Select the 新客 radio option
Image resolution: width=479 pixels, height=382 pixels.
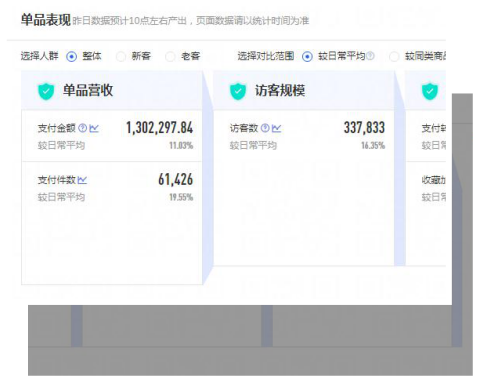click(x=121, y=56)
